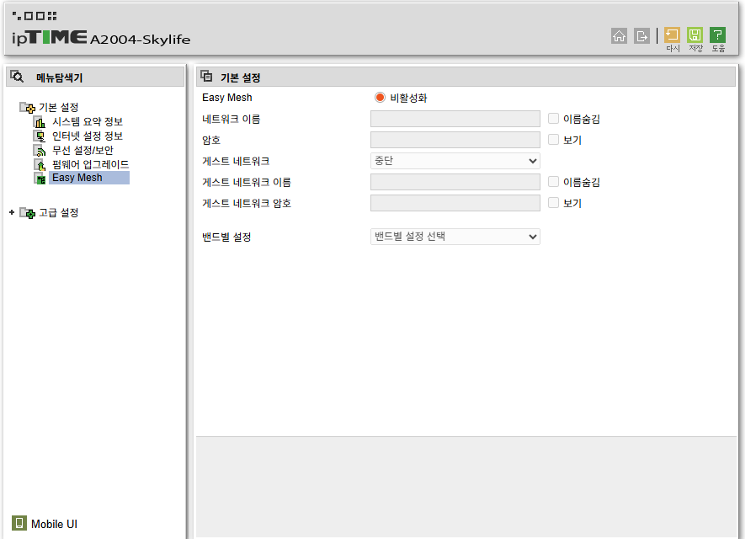This screenshot has width=756, height=539.
Task: Open 시스템 요약 정보 in the menu tree
Action: click(x=88, y=121)
